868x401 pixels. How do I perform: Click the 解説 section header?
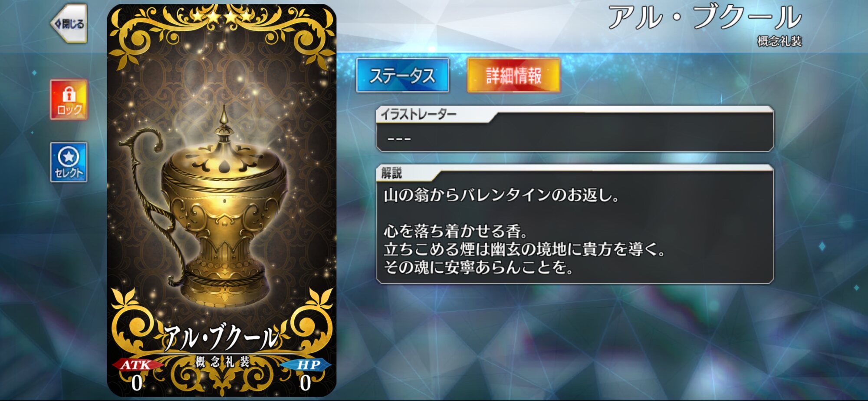coord(391,173)
